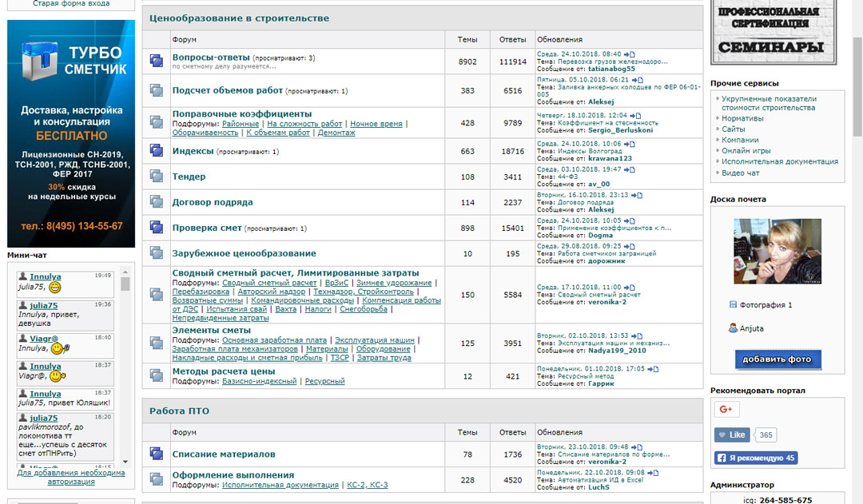This screenshot has width=863, height=504.
Task: Click the Google+ share icon
Action: (x=726, y=410)
